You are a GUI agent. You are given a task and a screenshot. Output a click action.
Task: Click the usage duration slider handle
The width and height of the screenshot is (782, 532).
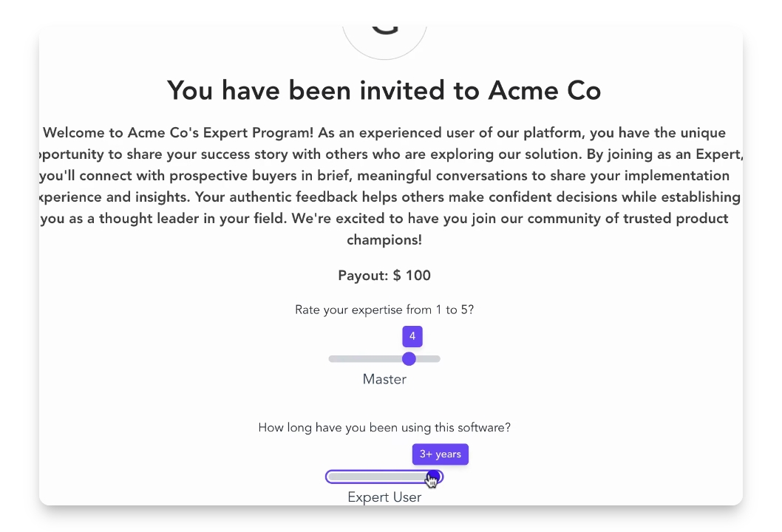(x=435, y=477)
